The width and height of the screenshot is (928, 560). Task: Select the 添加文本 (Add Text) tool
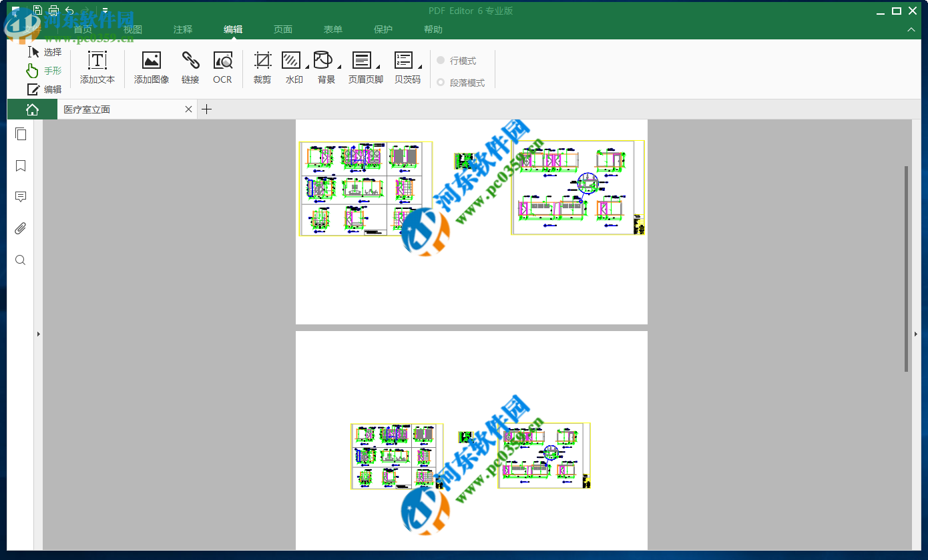point(97,67)
